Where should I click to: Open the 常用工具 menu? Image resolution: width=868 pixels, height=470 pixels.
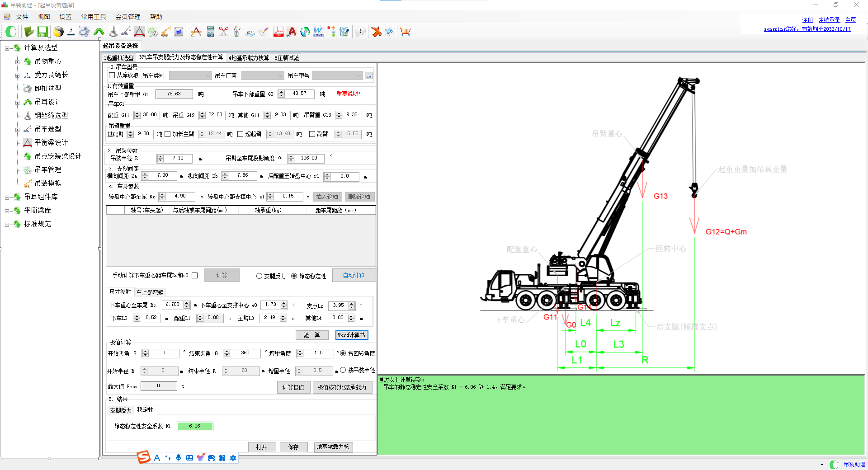(94, 17)
